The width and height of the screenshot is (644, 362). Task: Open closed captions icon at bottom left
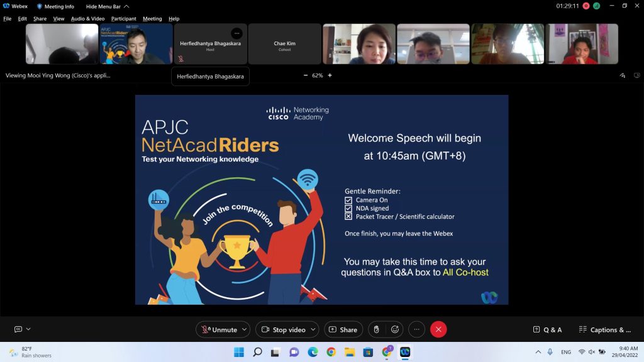[x=18, y=329]
